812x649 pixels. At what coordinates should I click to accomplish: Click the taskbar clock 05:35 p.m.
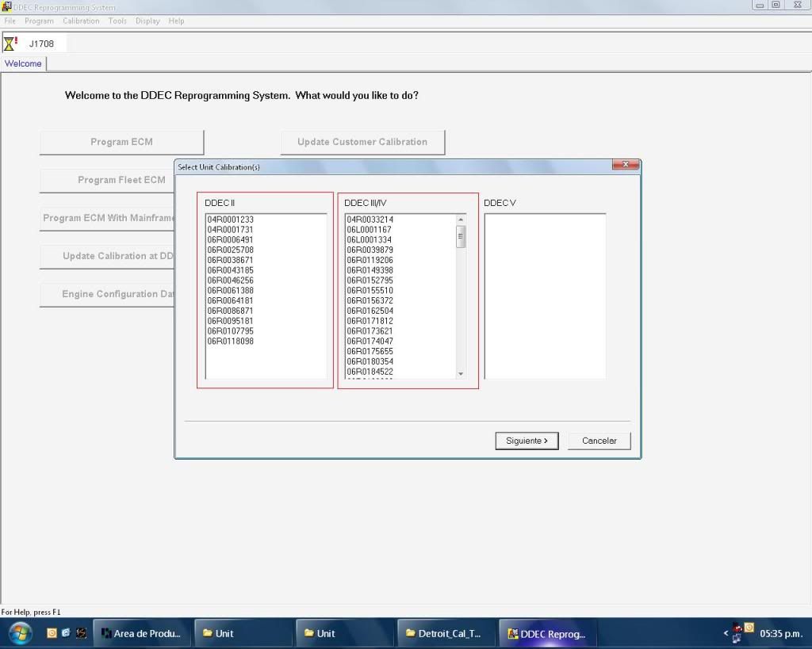click(x=781, y=633)
